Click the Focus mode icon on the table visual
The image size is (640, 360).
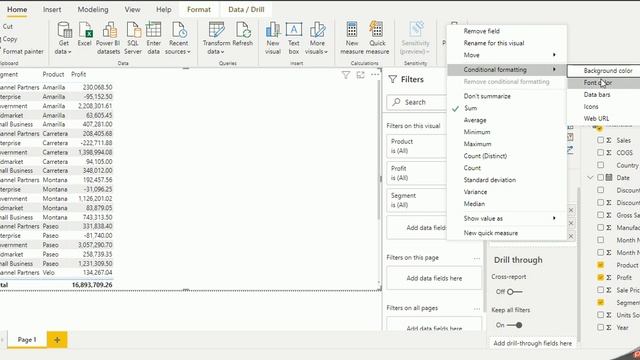[360, 75]
